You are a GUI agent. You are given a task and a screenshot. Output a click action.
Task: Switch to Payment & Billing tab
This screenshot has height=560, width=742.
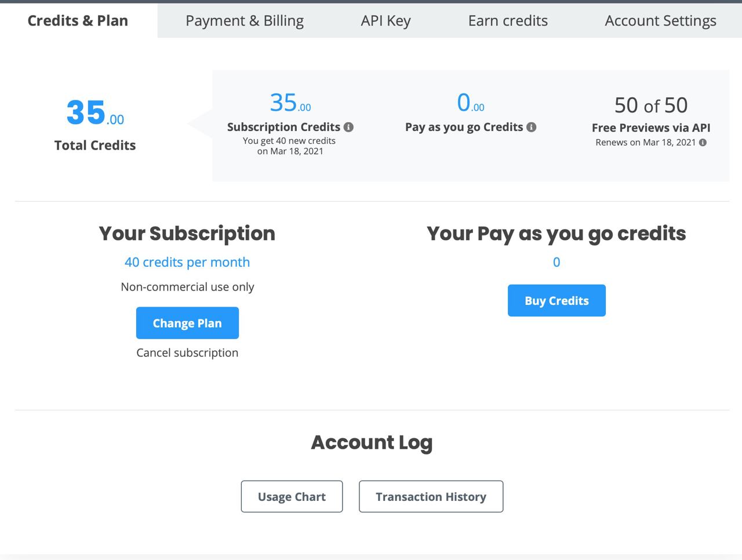point(245,20)
